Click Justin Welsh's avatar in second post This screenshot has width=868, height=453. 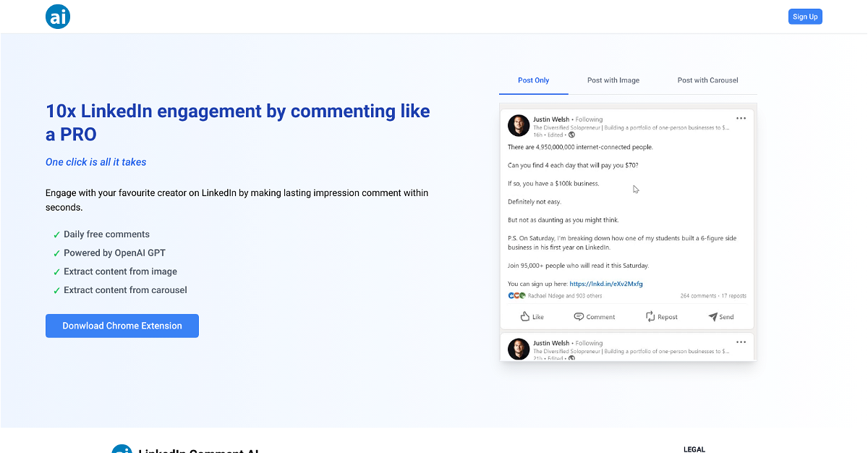tap(519, 349)
